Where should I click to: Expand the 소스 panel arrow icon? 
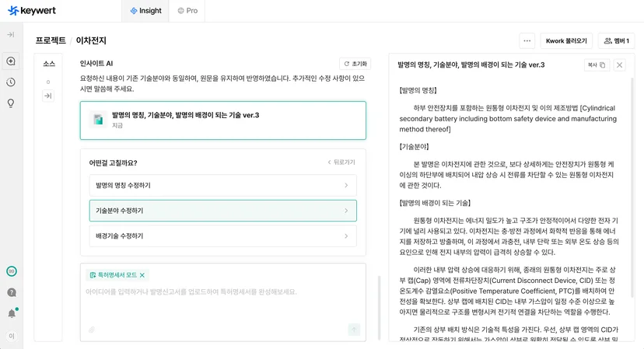(x=48, y=96)
